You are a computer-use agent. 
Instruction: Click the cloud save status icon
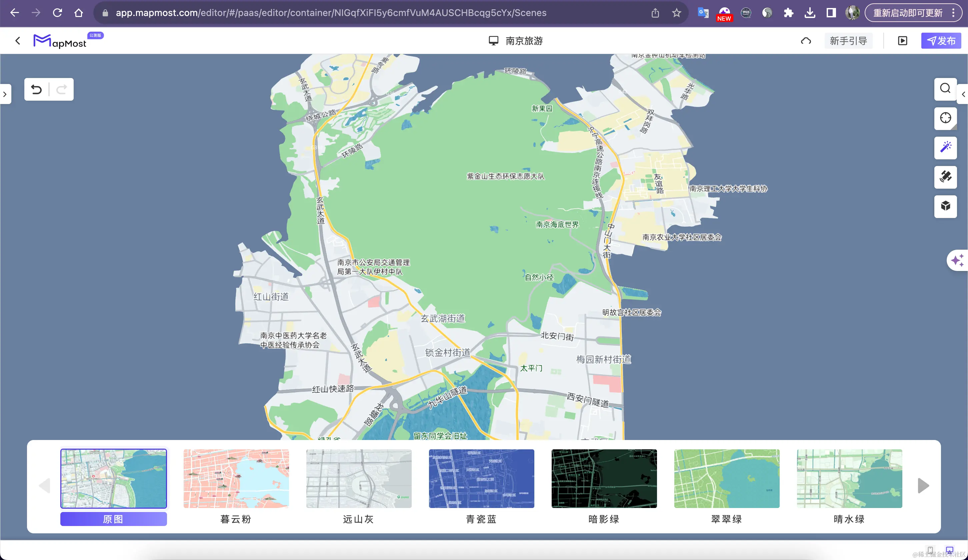click(806, 41)
